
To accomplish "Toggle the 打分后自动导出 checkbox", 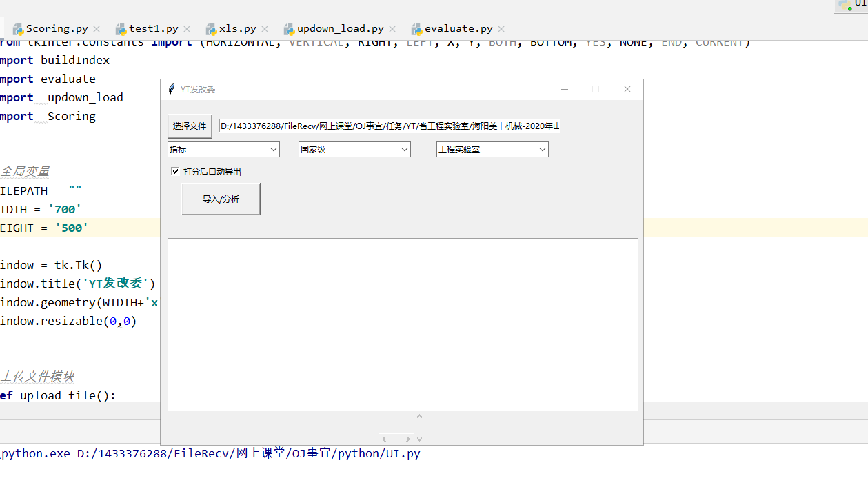I will [175, 171].
